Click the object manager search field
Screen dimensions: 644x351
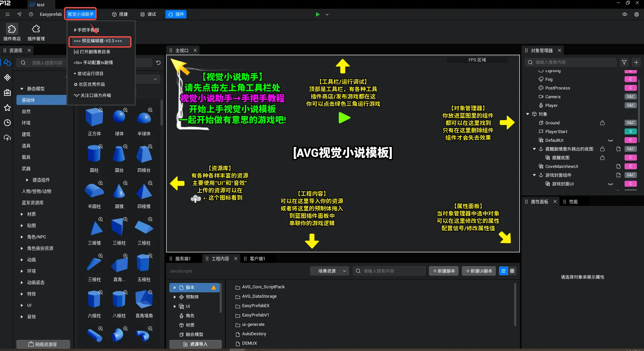[x=571, y=62]
